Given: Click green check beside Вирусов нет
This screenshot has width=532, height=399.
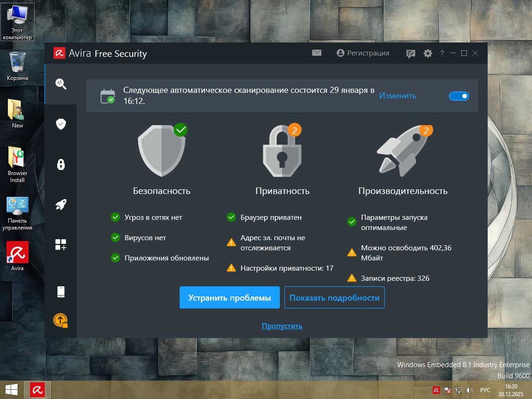Looking at the screenshot, I should (115, 237).
